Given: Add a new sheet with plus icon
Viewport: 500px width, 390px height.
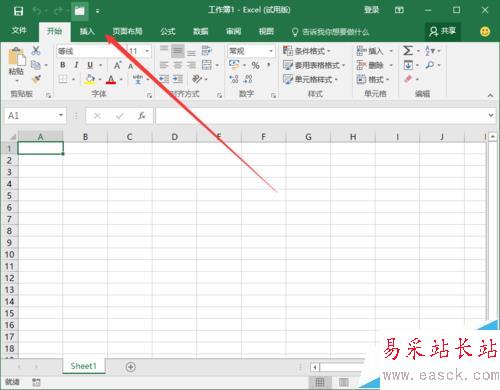Looking at the screenshot, I should point(131,367).
